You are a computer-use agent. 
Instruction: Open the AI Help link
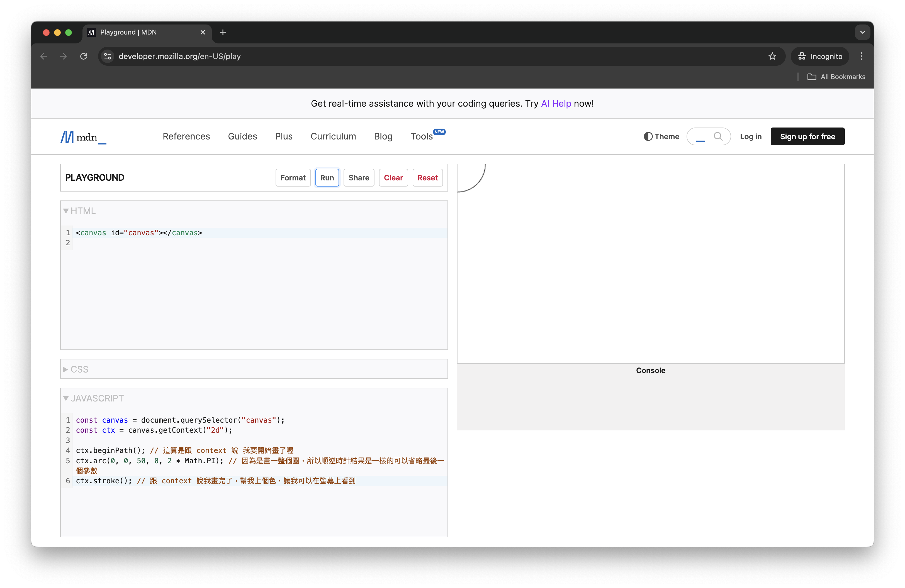(x=556, y=103)
